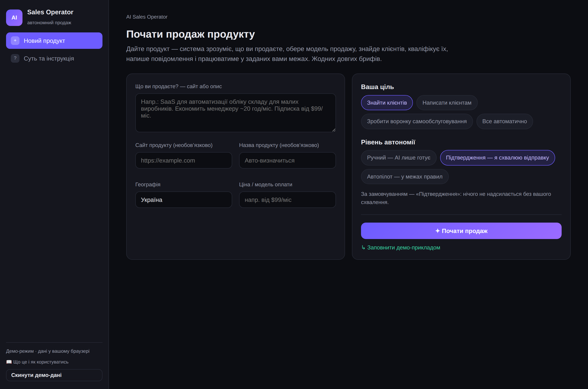Grab the textarea resize handle corner
Viewport: 588px width, 389px height.
point(334,130)
